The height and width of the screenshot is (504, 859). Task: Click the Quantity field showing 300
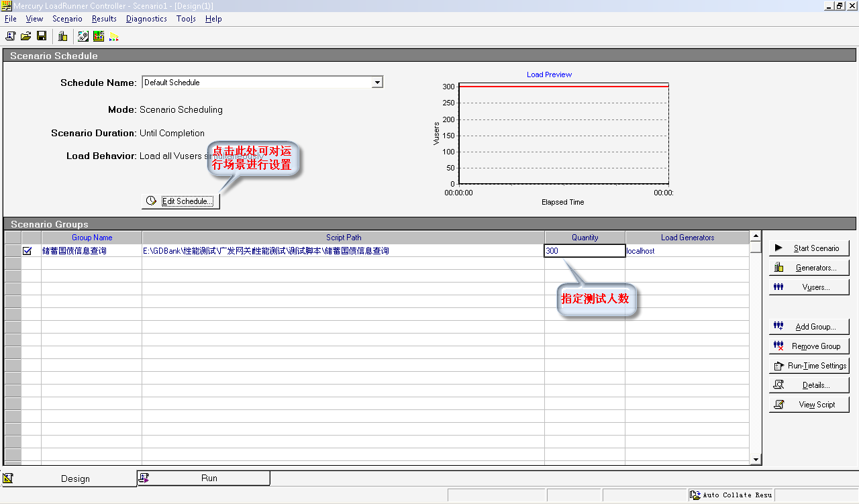pos(585,251)
